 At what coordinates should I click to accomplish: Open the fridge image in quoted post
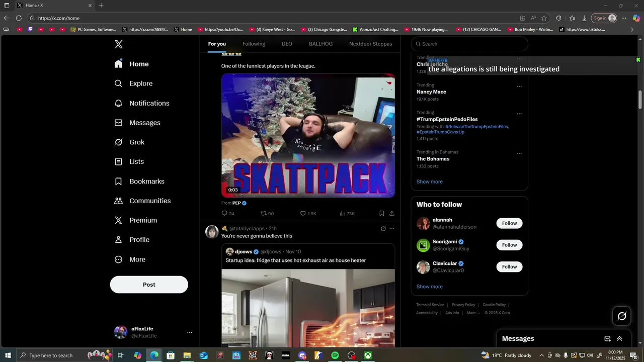coord(308,308)
